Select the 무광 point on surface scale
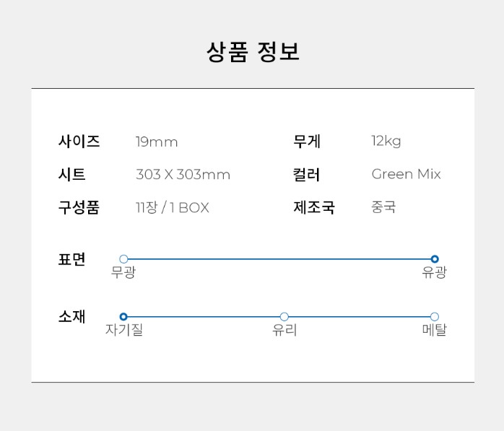504x431 pixels. click(123, 259)
